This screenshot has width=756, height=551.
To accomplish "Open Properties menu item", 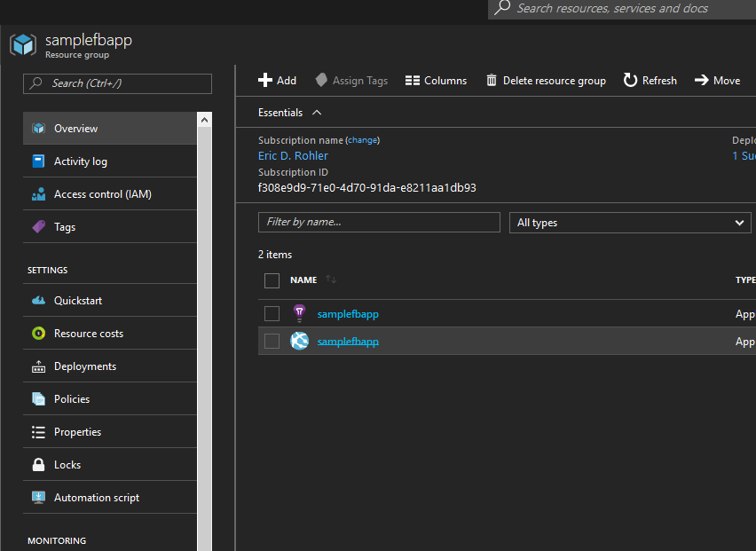I will click(x=110, y=432).
